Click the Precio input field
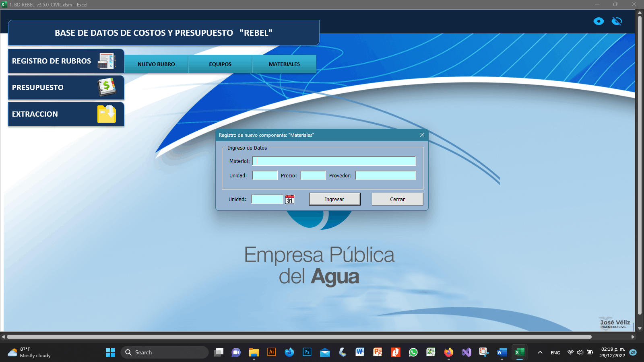The image size is (644, 362). pos(313,175)
